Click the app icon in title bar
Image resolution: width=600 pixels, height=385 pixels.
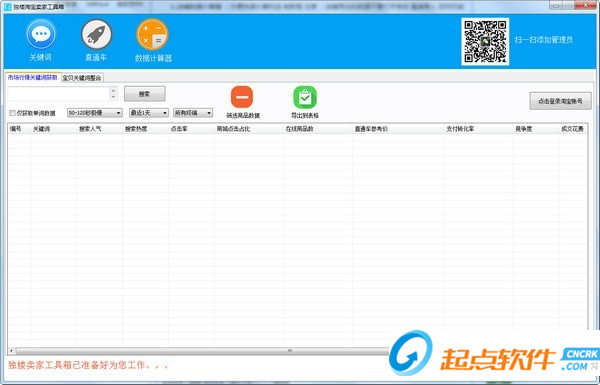tap(8, 7)
